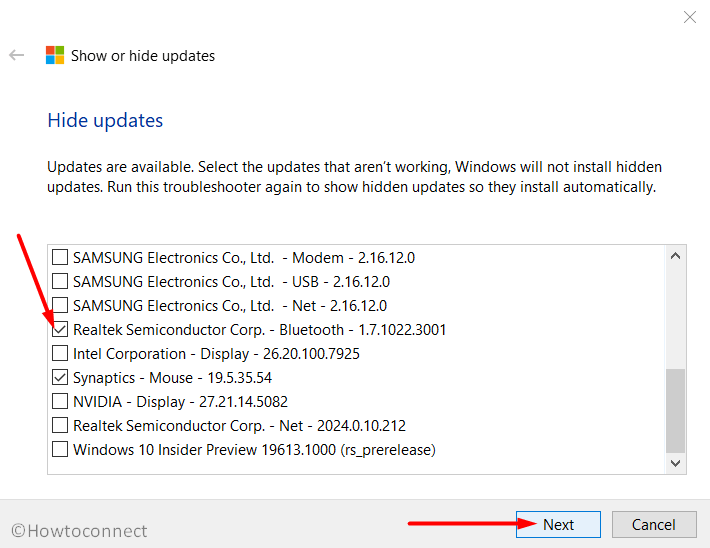This screenshot has width=710, height=548.
Task: Select 'Synaptics - Mouse - 19.5.35.54' text
Action: (173, 378)
